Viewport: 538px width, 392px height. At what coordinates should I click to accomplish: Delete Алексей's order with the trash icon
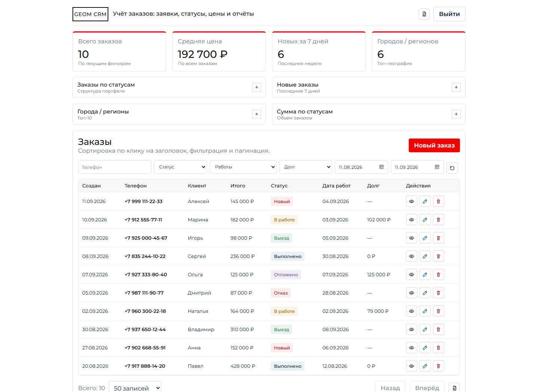pyautogui.click(x=439, y=201)
